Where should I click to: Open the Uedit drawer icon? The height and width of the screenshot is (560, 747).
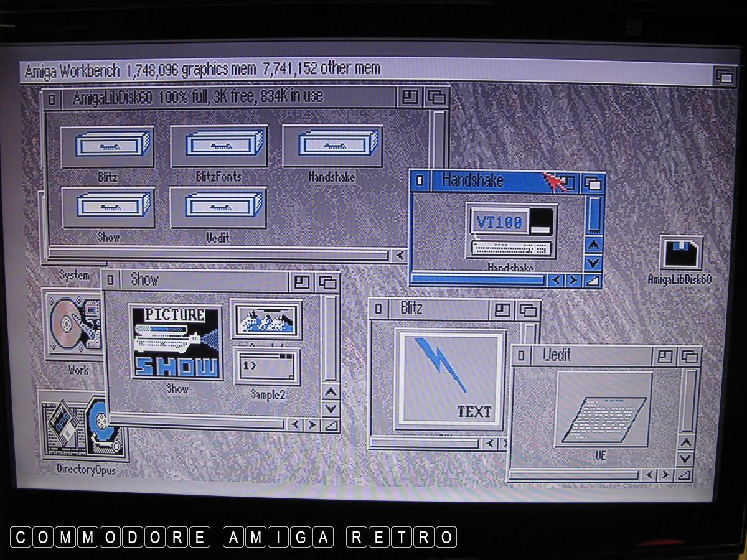click(218, 208)
